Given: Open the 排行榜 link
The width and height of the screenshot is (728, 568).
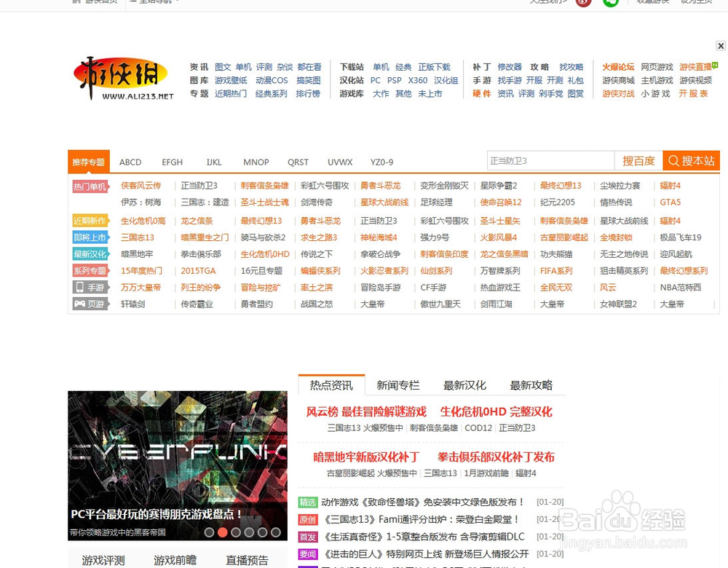Looking at the screenshot, I should tap(308, 94).
